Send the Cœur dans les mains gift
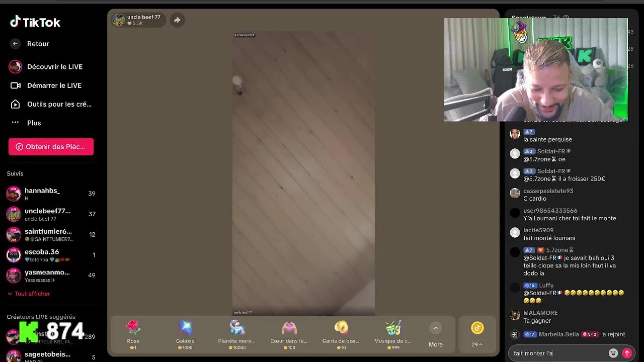Screen dimensions: 644x362 click(x=289, y=334)
